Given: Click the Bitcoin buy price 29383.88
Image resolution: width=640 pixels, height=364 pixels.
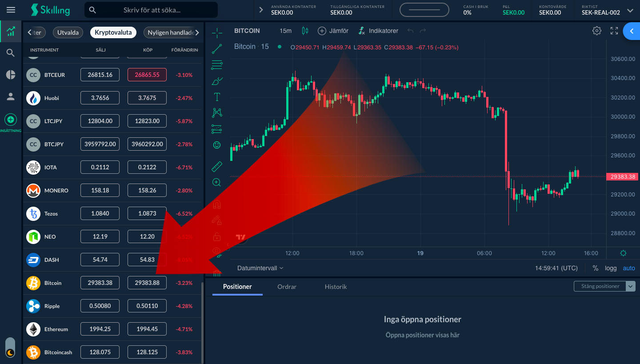Looking at the screenshot, I should (x=147, y=283).
